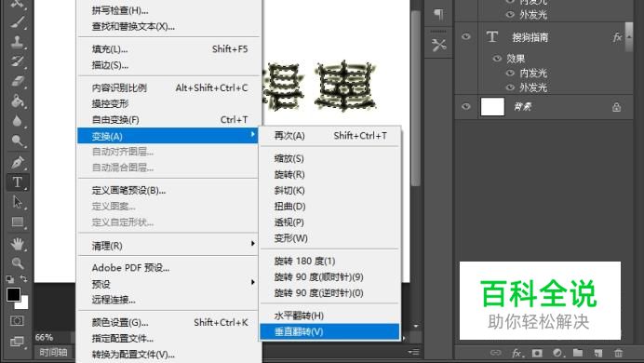
Task: Select 旋转 90 度(逆时针)(0)
Action: pos(329,293)
